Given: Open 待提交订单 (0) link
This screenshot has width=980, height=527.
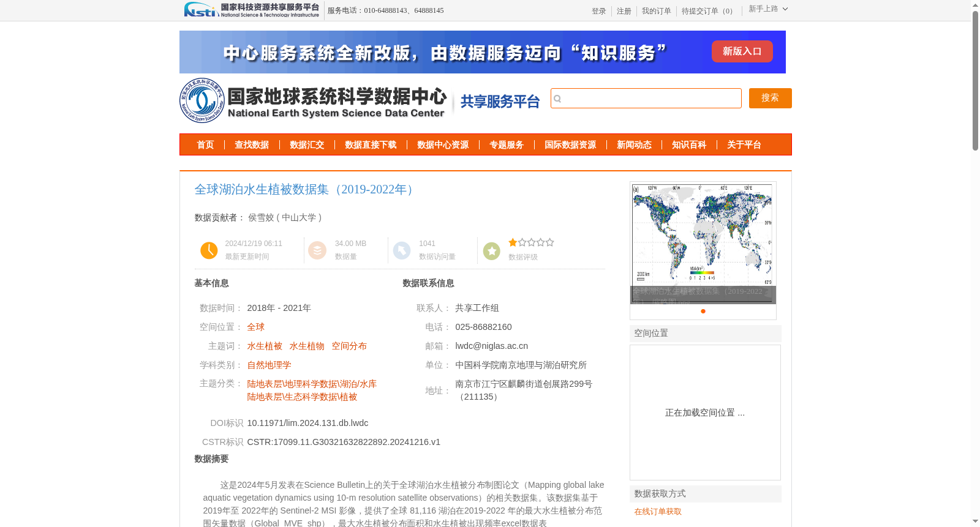Looking at the screenshot, I should click(709, 11).
